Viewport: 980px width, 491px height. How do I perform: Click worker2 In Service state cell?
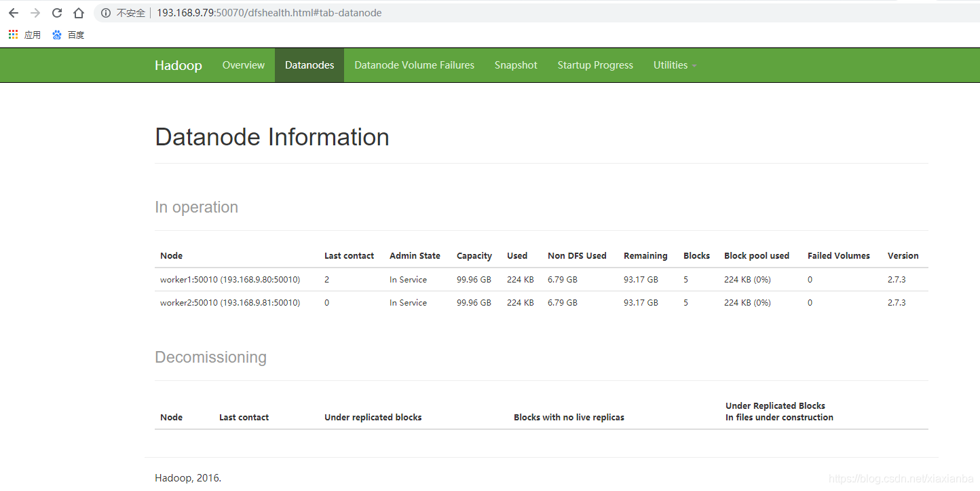click(408, 303)
